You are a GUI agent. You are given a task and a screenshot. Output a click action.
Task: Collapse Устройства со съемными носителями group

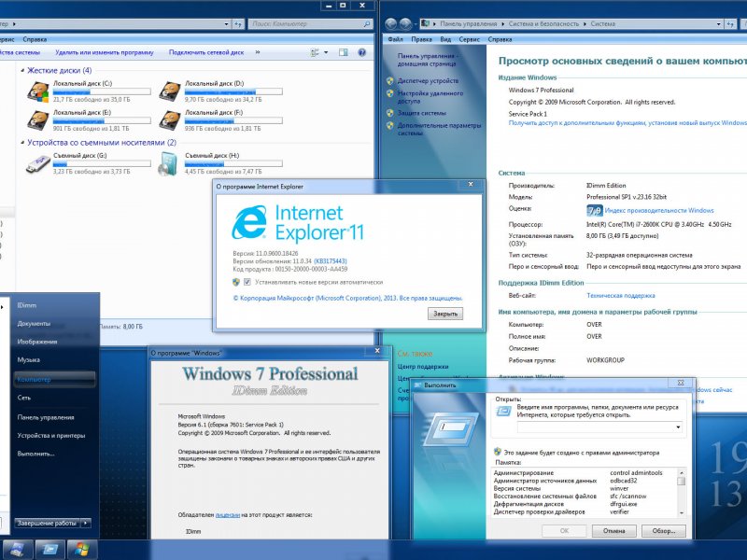(22, 143)
